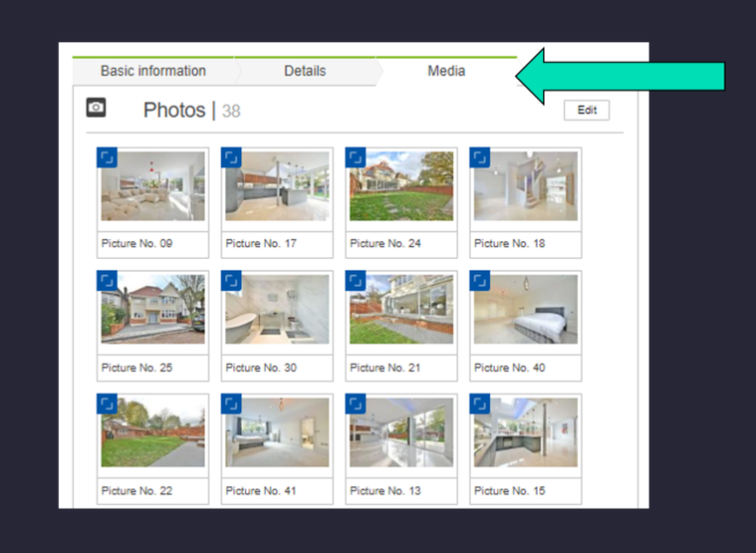This screenshot has height=553, width=756.
Task: Open rear extension thumbnail Picture No. 21
Action: pyautogui.click(x=402, y=309)
